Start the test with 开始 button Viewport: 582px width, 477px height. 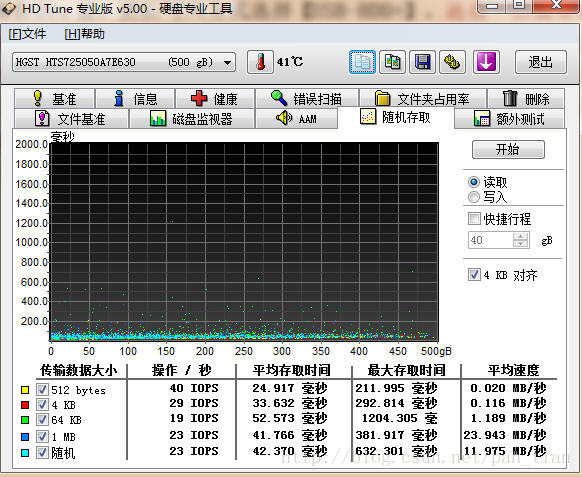click(x=508, y=149)
